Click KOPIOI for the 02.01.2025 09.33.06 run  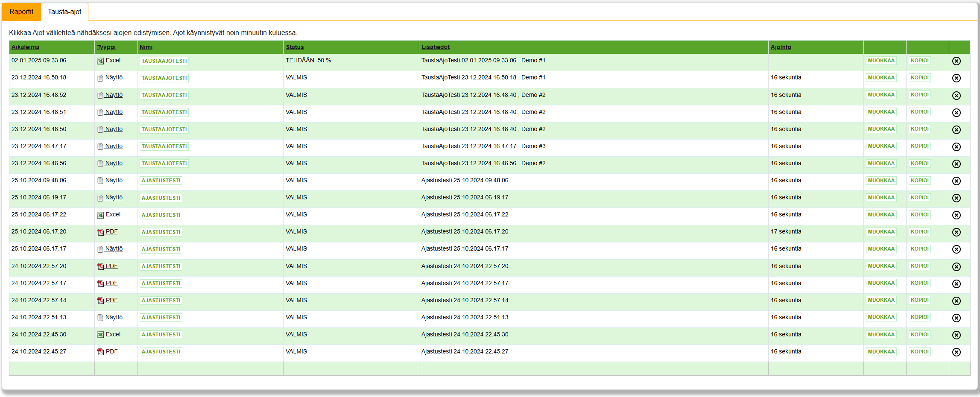point(919,61)
